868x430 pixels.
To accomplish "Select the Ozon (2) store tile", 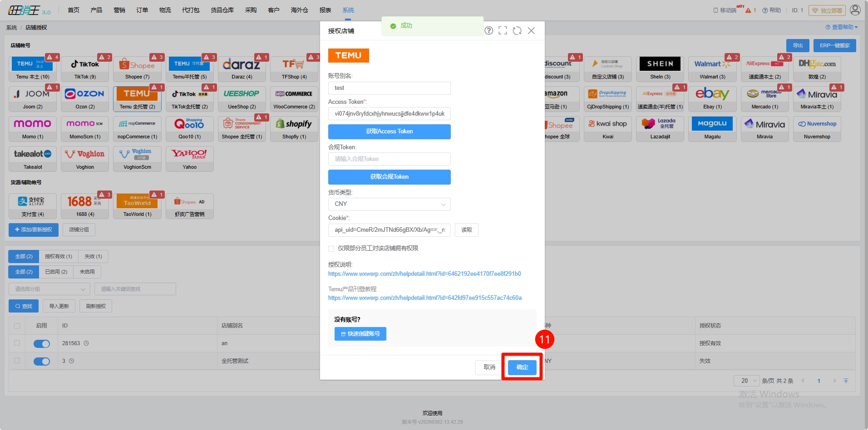I will (x=85, y=99).
